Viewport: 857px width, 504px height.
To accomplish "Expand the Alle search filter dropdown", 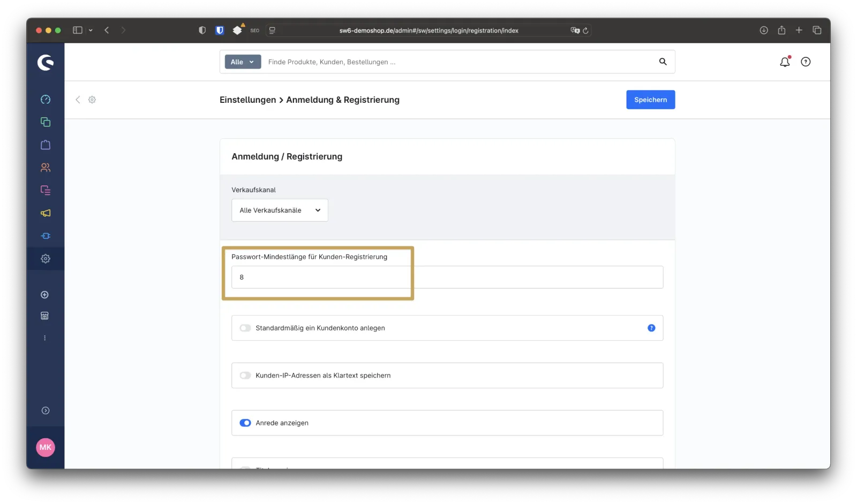I will click(x=243, y=62).
